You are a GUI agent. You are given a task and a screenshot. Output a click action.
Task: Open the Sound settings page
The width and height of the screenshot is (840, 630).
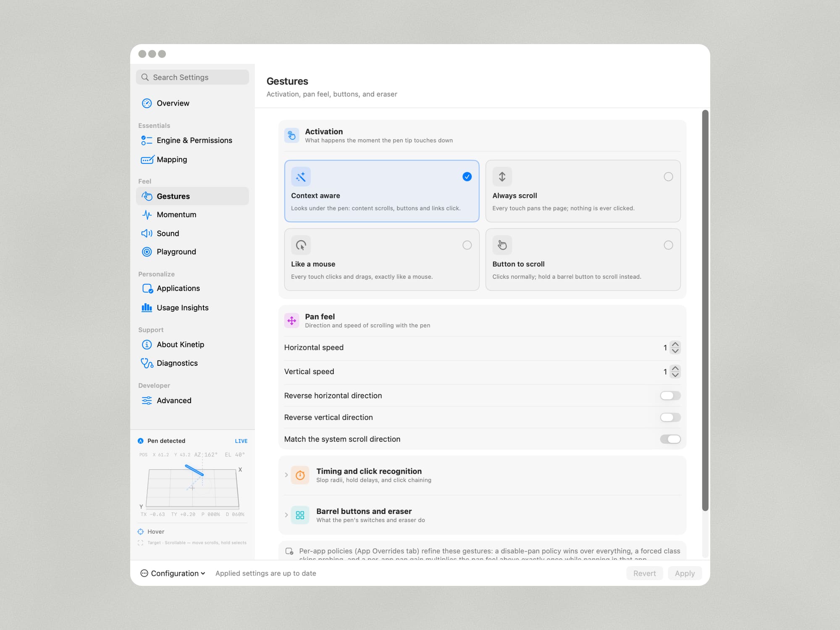pos(192,234)
